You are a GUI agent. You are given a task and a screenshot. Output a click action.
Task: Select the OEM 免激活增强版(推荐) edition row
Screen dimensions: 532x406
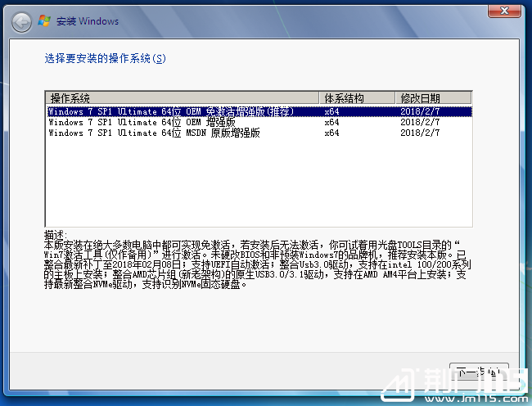(259, 111)
